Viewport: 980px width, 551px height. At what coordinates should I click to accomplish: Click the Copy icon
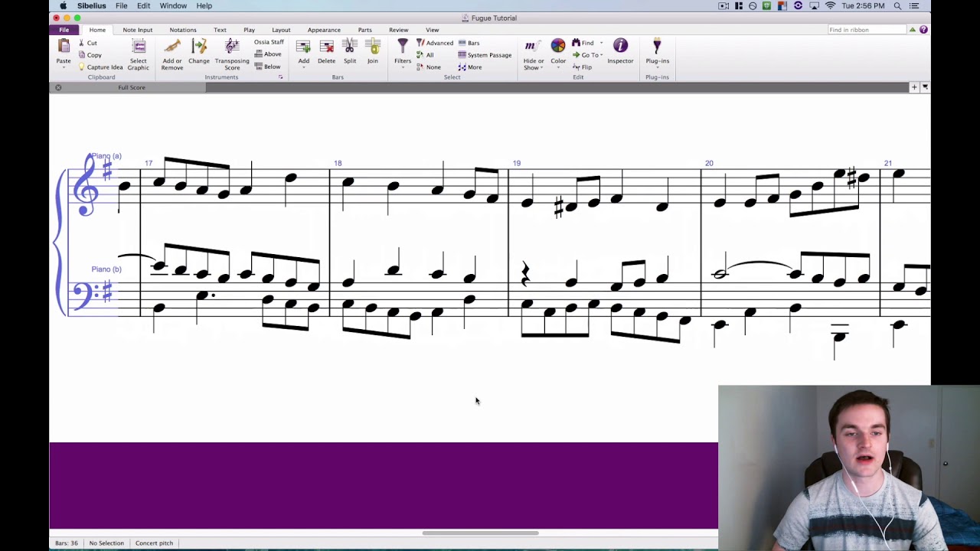coord(82,55)
